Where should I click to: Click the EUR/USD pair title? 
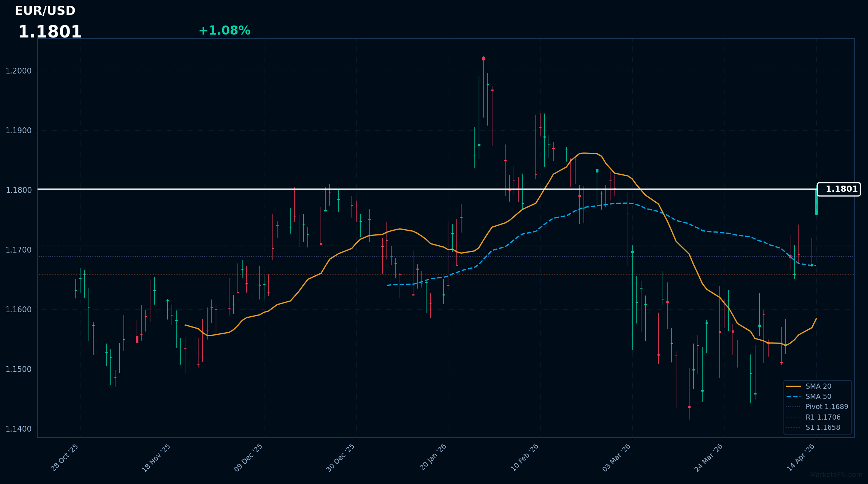click(45, 11)
